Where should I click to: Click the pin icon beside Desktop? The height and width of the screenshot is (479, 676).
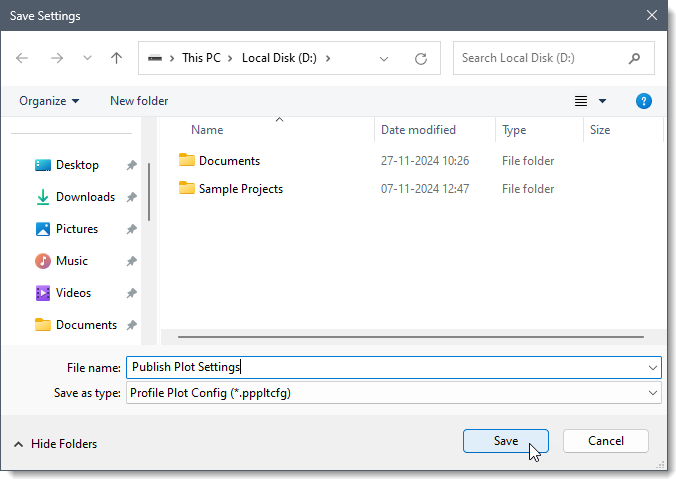click(x=131, y=165)
